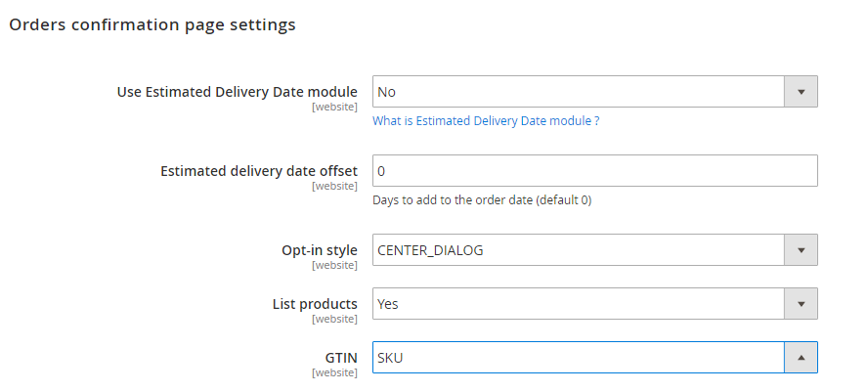Open the Use Estimated Delivery Date module dropdown arrow
The width and height of the screenshot is (868, 392).
[x=801, y=92]
